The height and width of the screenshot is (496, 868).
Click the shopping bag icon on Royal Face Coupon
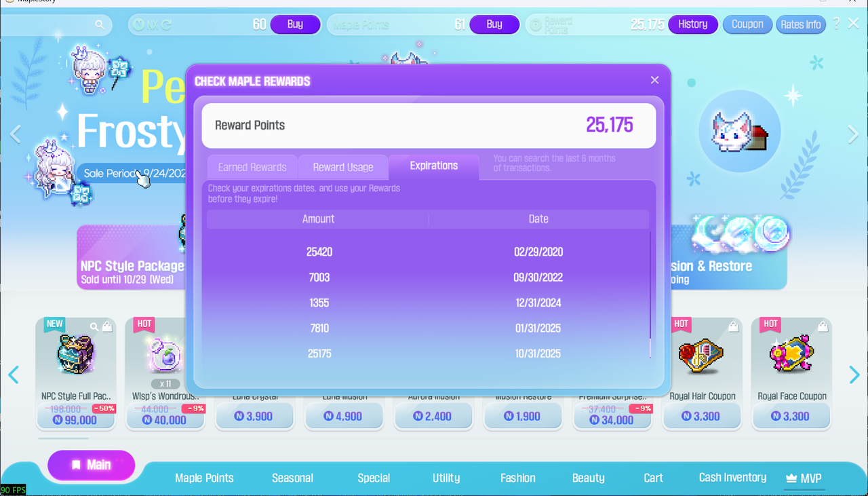pyautogui.click(x=822, y=326)
